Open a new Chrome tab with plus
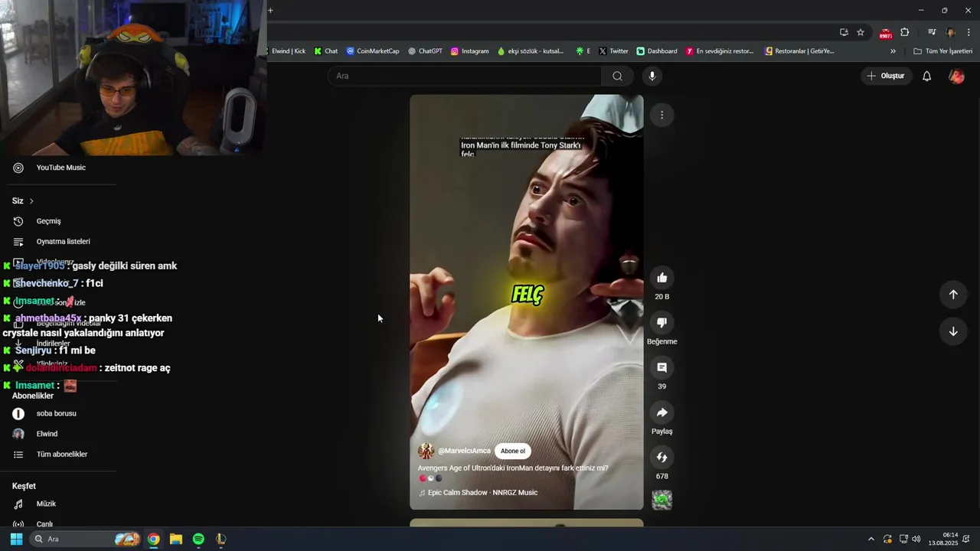980x551 pixels. pyautogui.click(x=270, y=10)
